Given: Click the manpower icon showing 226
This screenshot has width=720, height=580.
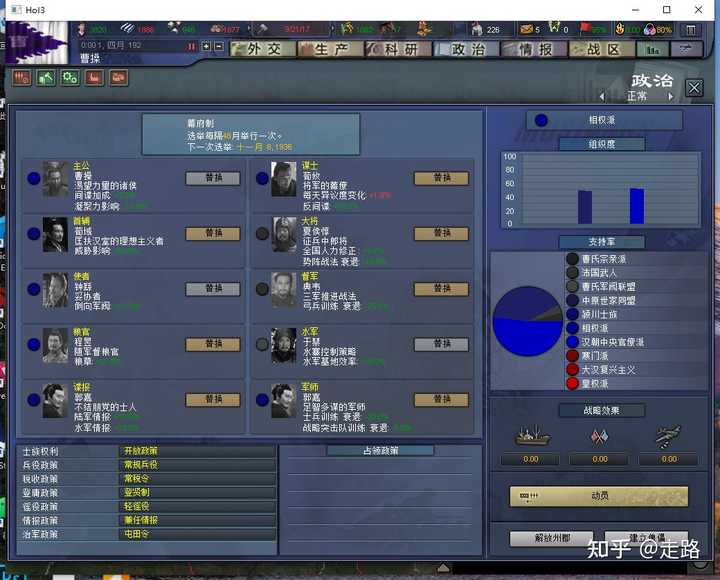Looking at the screenshot, I should coord(477,29).
